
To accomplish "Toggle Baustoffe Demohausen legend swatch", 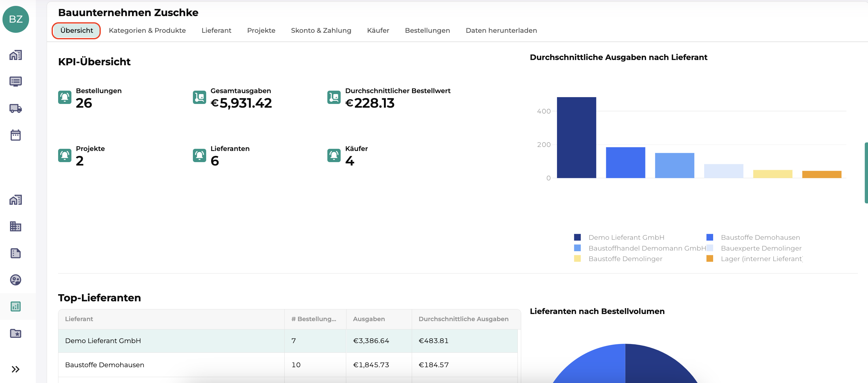I will pos(710,237).
